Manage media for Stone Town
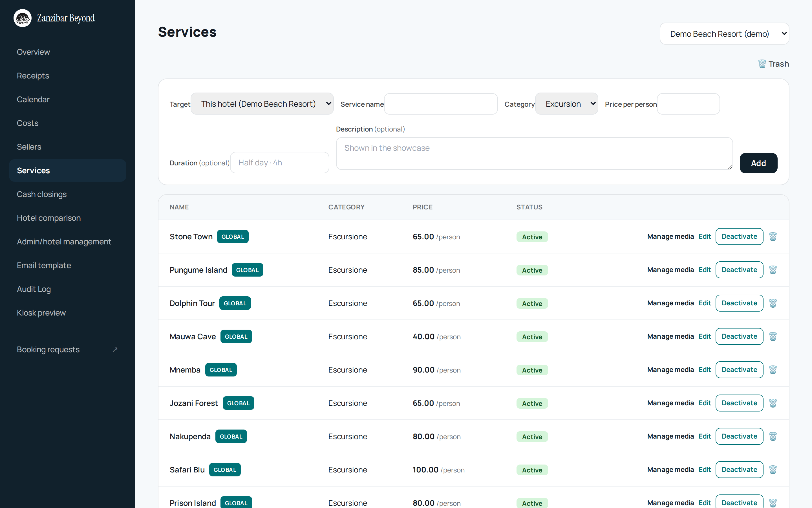The height and width of the screenshot is (508, 812). pyautogui.click(x=670, y=237)
